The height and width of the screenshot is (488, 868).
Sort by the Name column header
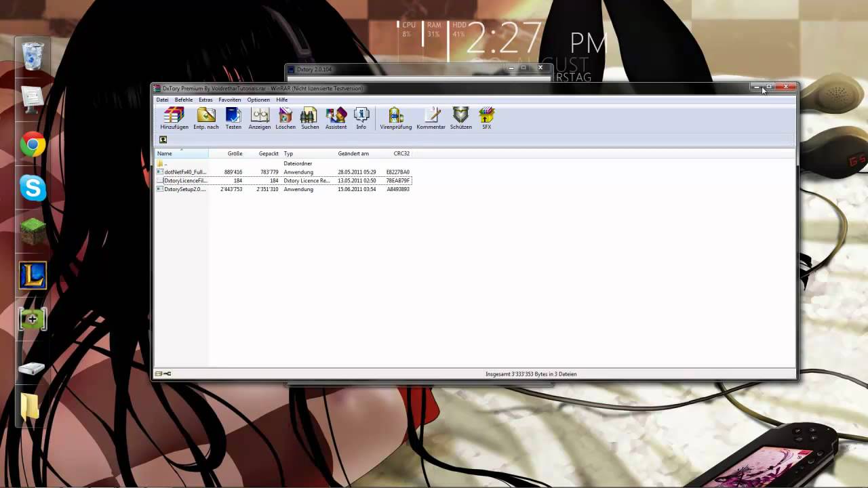click(182, 153)
